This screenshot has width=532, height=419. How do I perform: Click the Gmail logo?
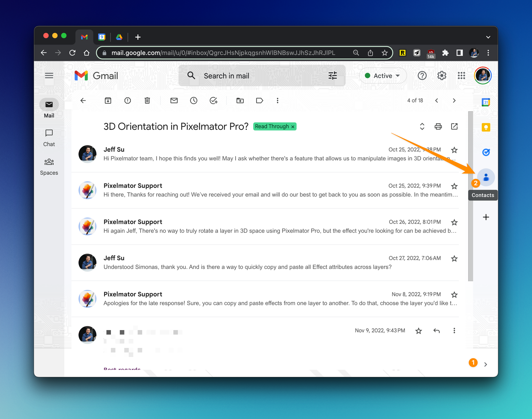click(96, 76)
